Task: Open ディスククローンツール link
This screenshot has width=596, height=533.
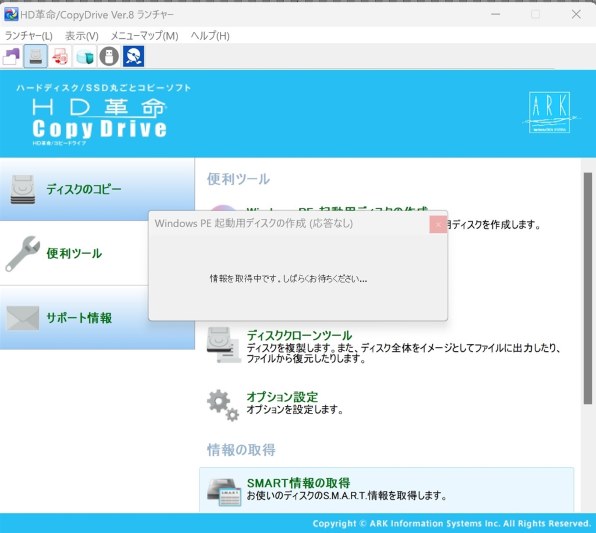Action: pos(299,335)
